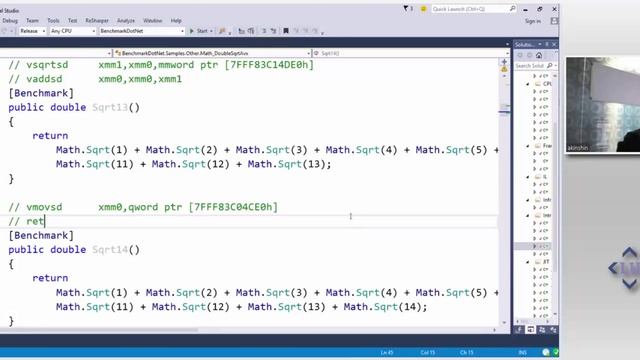Collapse the JIT folder in Solution Explorer
This screenshot has width=640, height=360.
[x=528, y=262]
